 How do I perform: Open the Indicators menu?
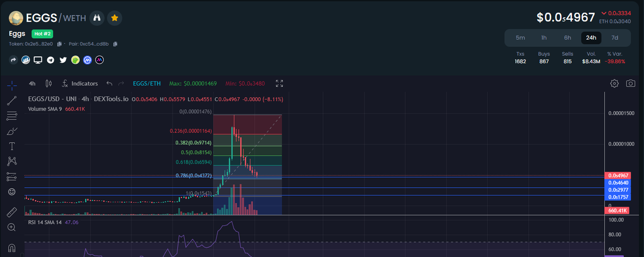[80, 84]
